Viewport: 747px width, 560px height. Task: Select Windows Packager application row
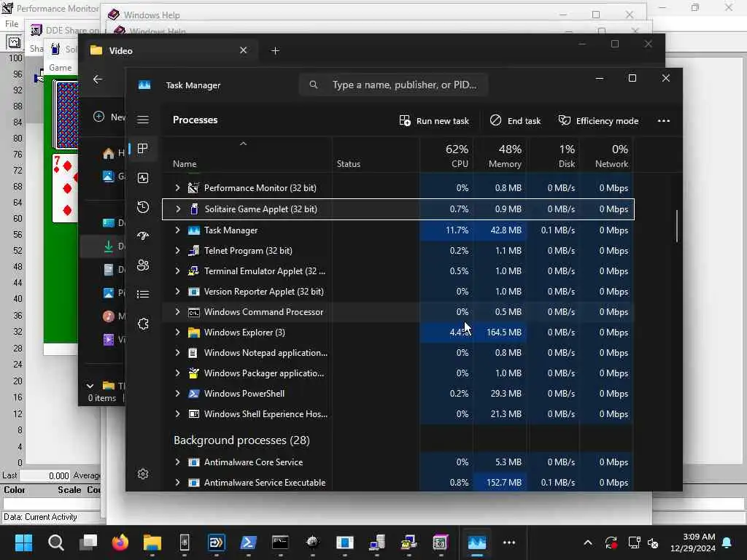[x=398, y=373]
